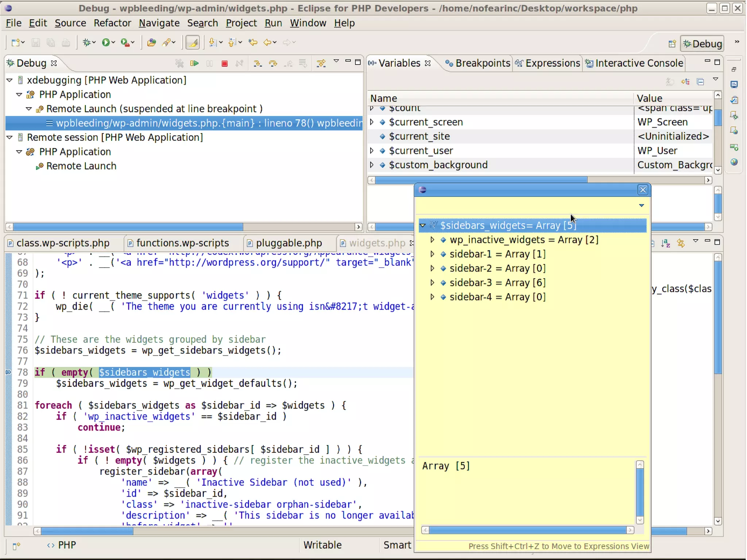
Task: Open the Navigate menu
Action: [159, 23]
